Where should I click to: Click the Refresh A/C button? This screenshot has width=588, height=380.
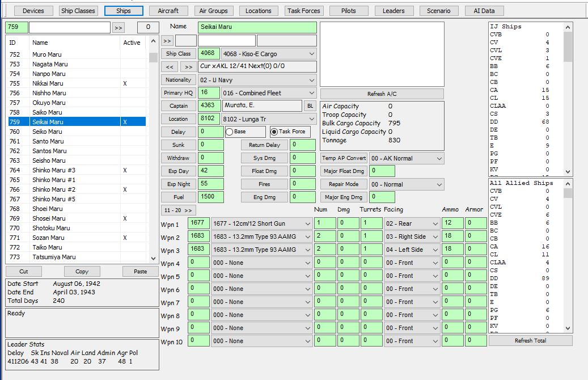(382, 94)
